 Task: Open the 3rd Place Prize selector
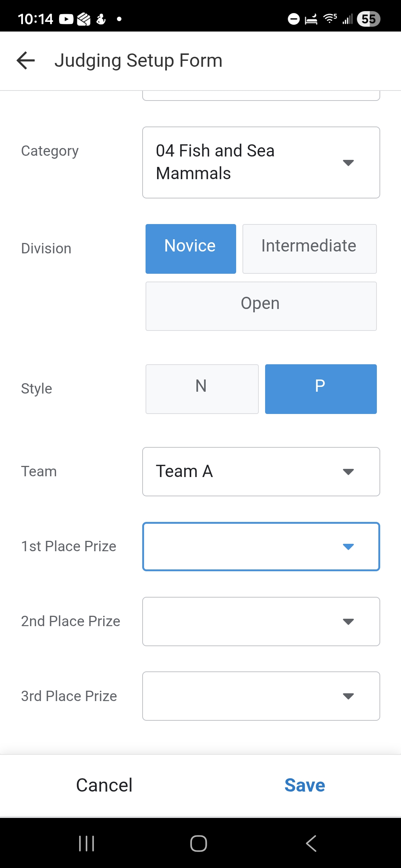click(261, 696)
